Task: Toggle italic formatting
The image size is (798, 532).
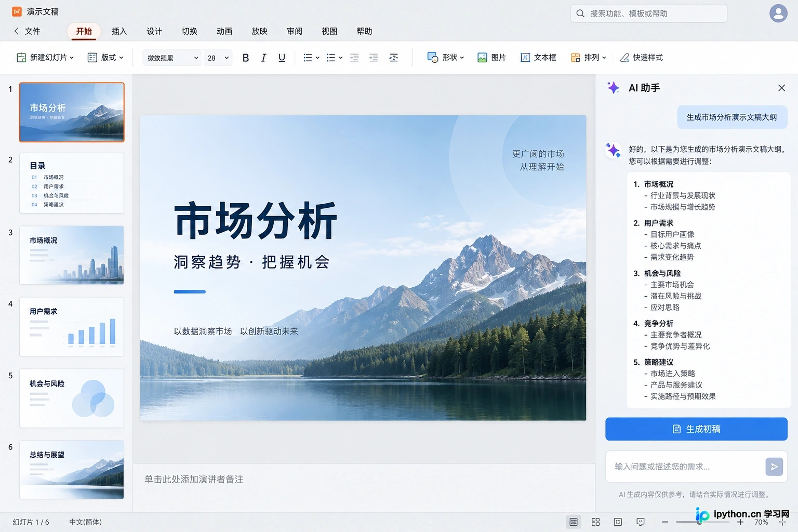Action: click(x=263, y=58)
